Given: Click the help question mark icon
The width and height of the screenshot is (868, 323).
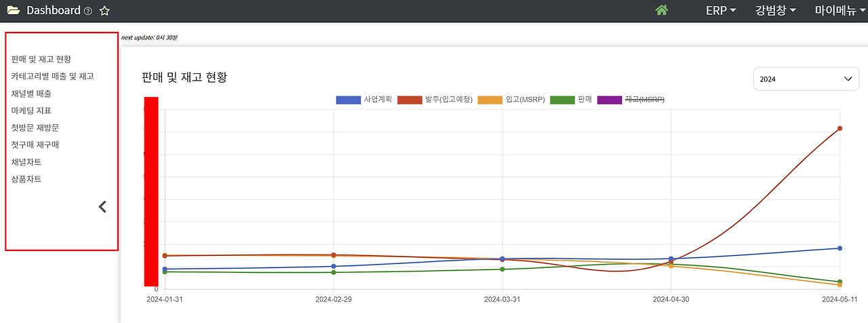Looking at the screenshot, I should 87,12.
